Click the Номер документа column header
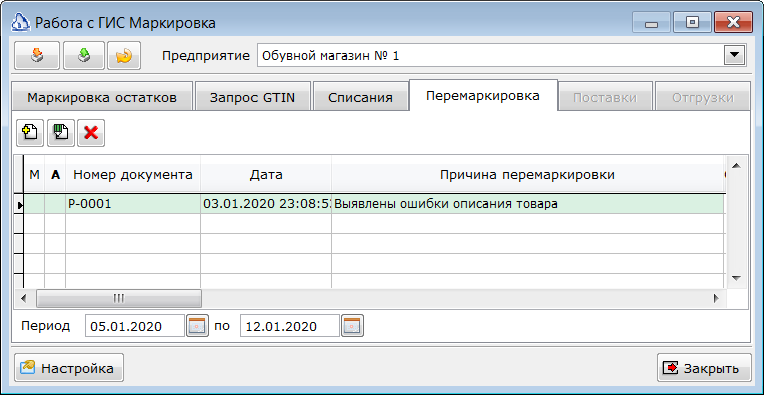Screen dimensions: 764x395 [x=133, y=174]
